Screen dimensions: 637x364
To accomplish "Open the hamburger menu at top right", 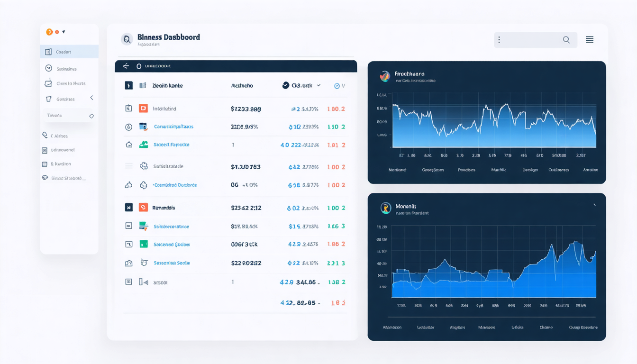I will pyautogui.click(x=590, y=40).
